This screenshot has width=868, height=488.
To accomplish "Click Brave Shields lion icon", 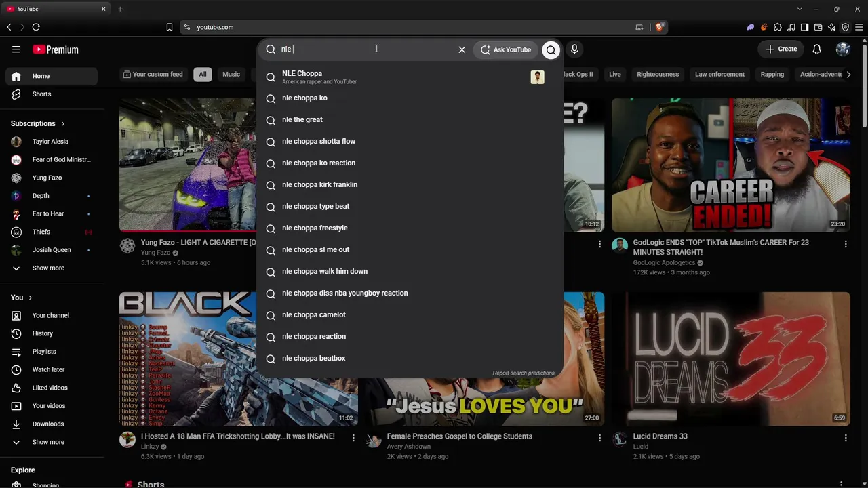I will [659, 27].
